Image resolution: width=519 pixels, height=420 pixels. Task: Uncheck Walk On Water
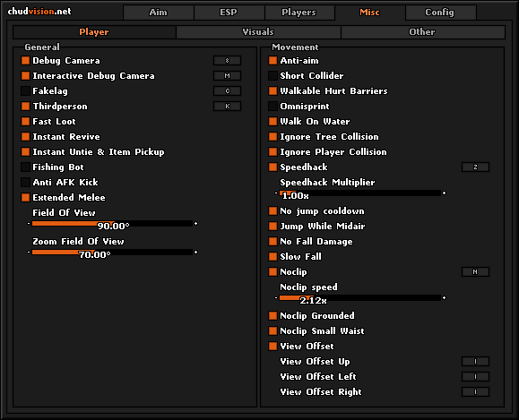tap(272, 122)
